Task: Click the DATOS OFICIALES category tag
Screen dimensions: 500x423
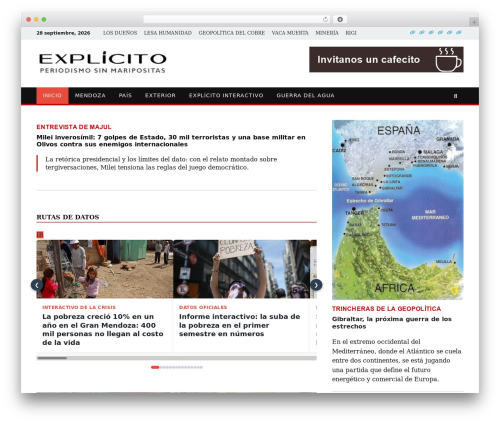Action: coord(203,307)
